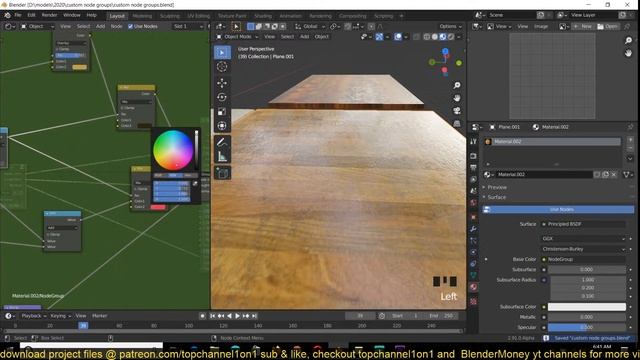Open the Object Mode dropdown

pyautogui.click(x=237, y=37)
